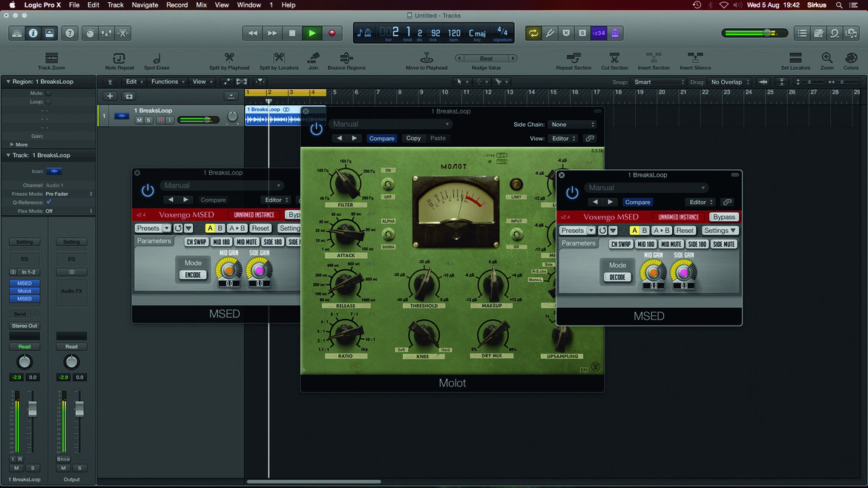Click the Record button in transport
The height and width of the screenshot is (488, 868).
click(x=332, y=33)
